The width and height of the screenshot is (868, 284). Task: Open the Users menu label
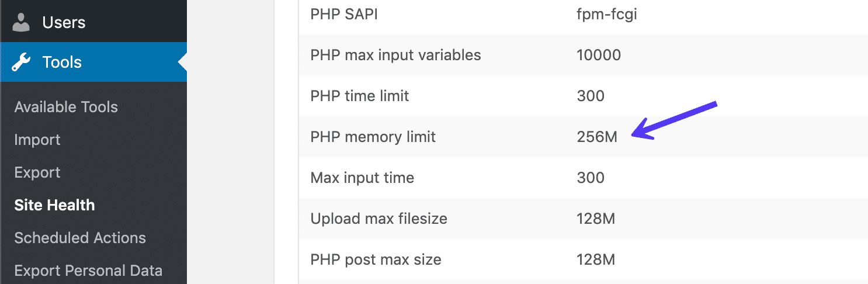coord(64,22)
